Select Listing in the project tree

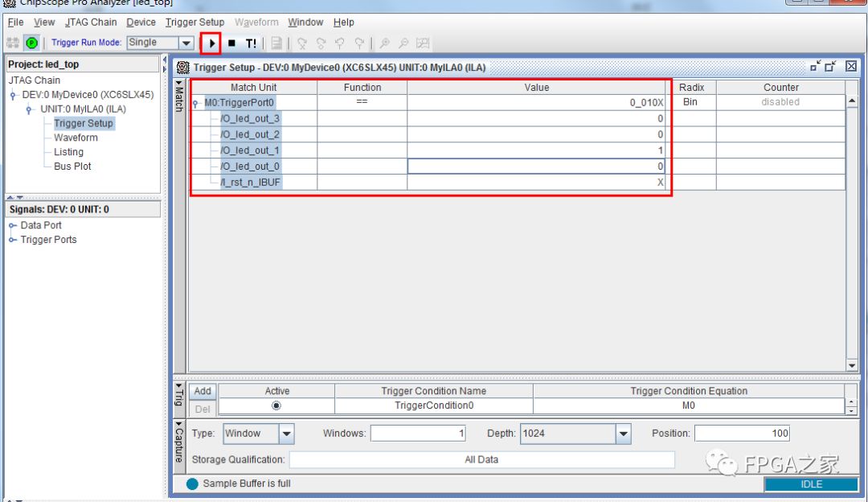click(x=68, y=152)
